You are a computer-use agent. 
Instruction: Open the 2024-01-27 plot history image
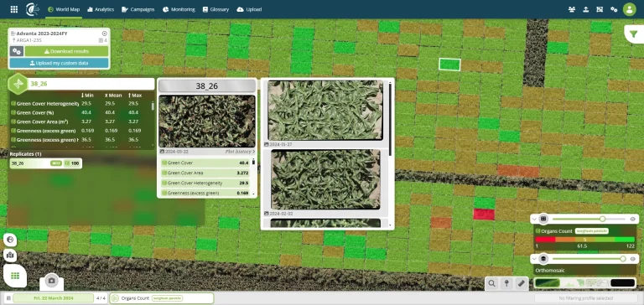click(325, 110)
